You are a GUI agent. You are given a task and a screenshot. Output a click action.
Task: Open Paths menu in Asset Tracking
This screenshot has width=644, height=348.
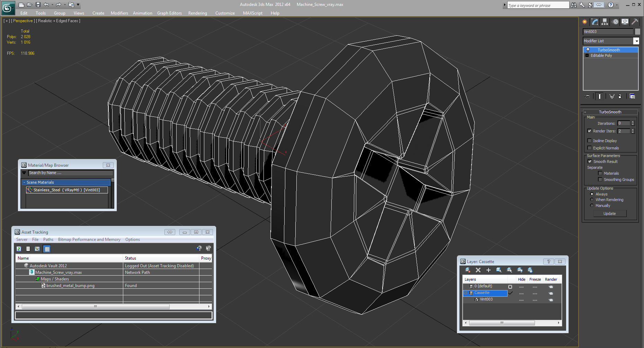coord(48,240)
